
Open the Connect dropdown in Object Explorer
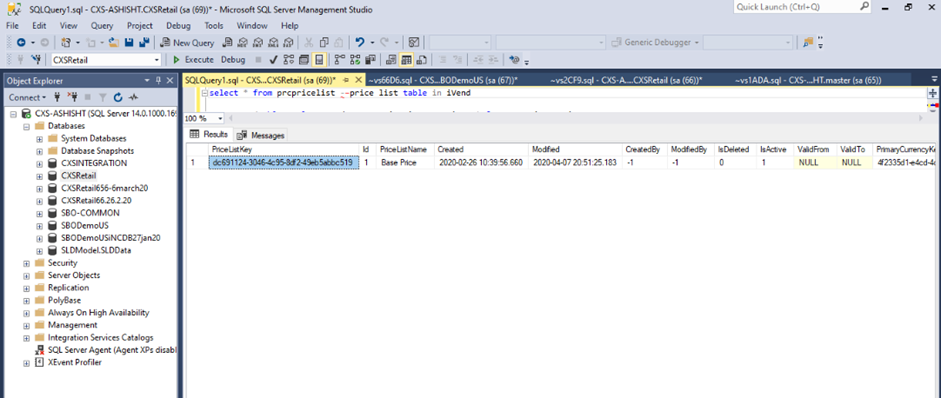pos(27,97)
